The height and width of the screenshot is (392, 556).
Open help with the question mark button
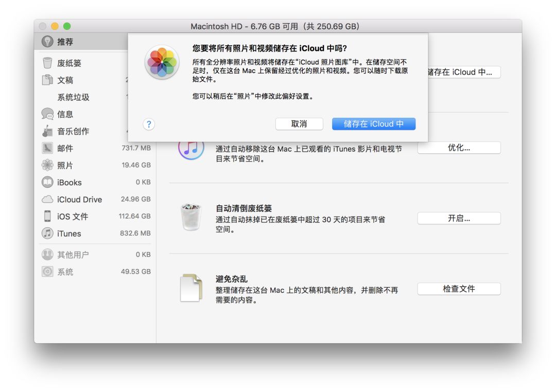pos(149,124)
